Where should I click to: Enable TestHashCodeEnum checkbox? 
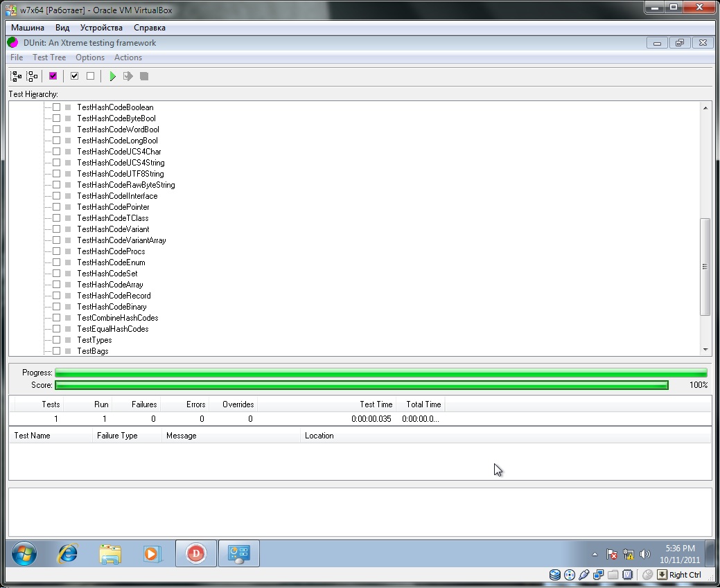coord(57,262)
